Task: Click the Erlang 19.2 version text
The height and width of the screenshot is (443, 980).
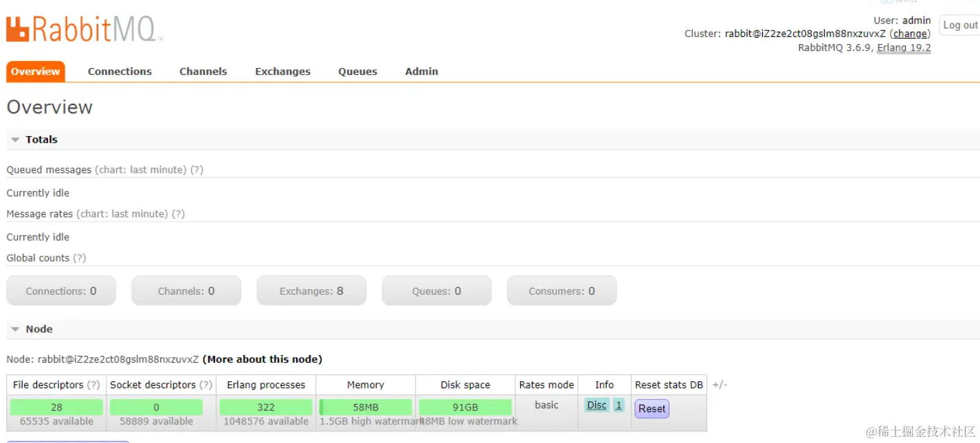Action: (x=904, y=48)
